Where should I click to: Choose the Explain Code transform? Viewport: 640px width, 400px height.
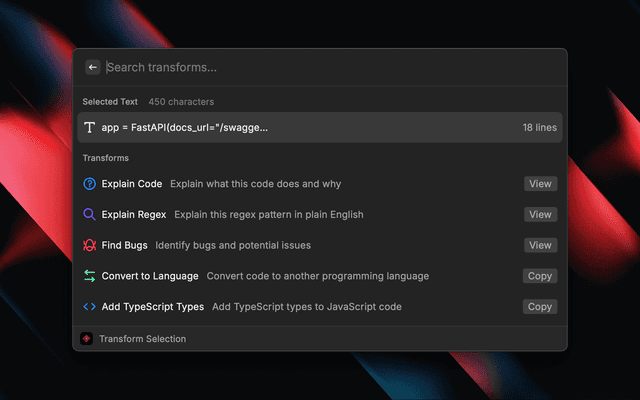click(x=132, y=184)
